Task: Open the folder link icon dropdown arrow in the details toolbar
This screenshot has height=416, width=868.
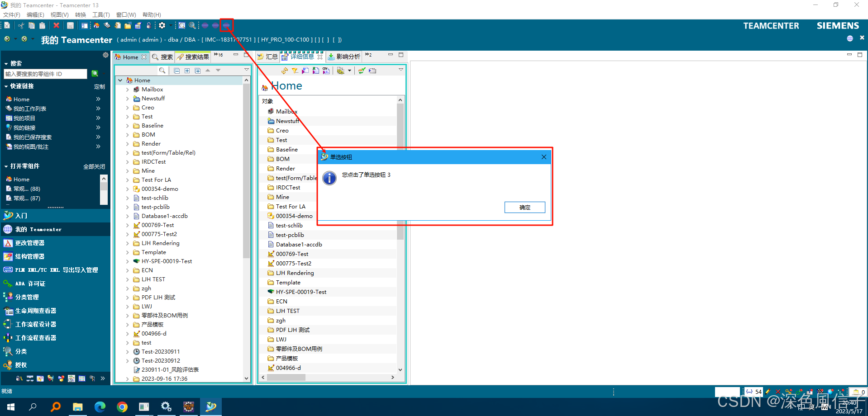Action: point(349,71)
